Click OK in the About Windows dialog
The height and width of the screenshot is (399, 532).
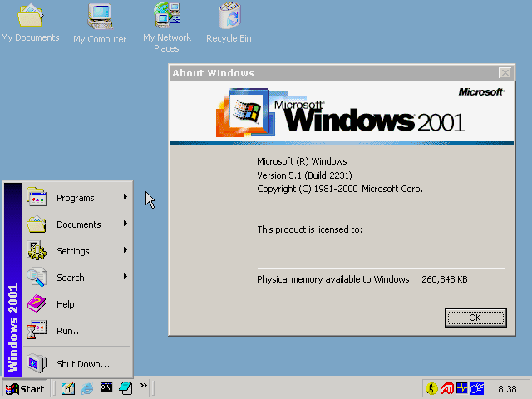click(x=475, y=318)
